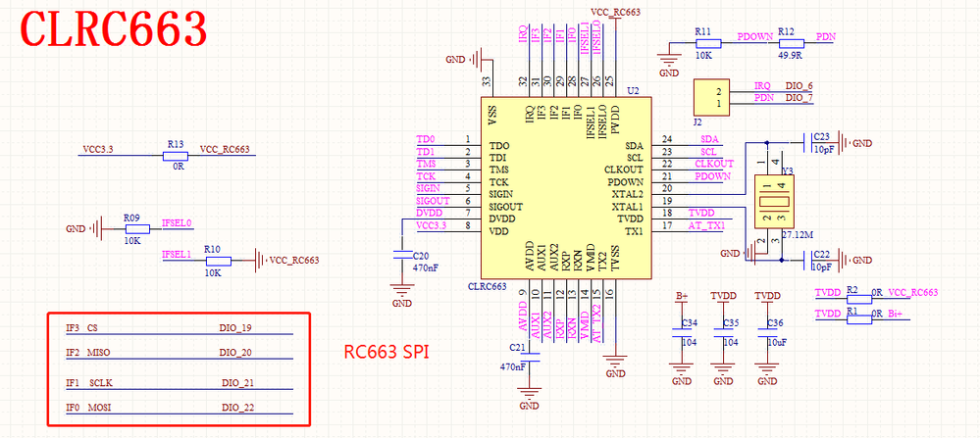Click the small 'CLRC663' comment below the chip
980x438 pixels.
(x=487, y=287)
